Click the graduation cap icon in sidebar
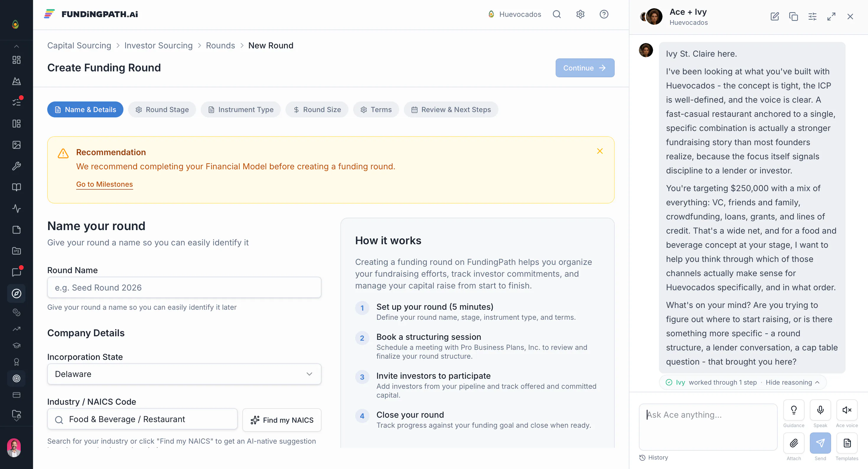This screenshot has width=868, height=469. [16, 345]
